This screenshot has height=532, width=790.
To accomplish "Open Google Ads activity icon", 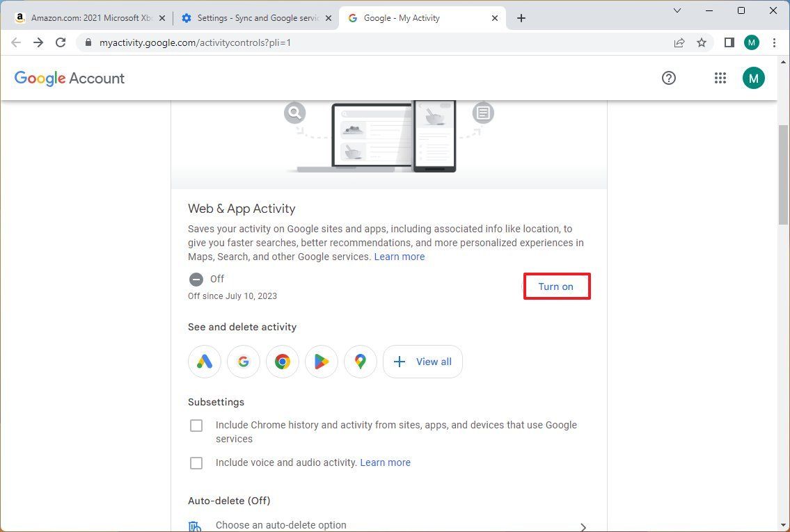I will (x=205, y=362).
